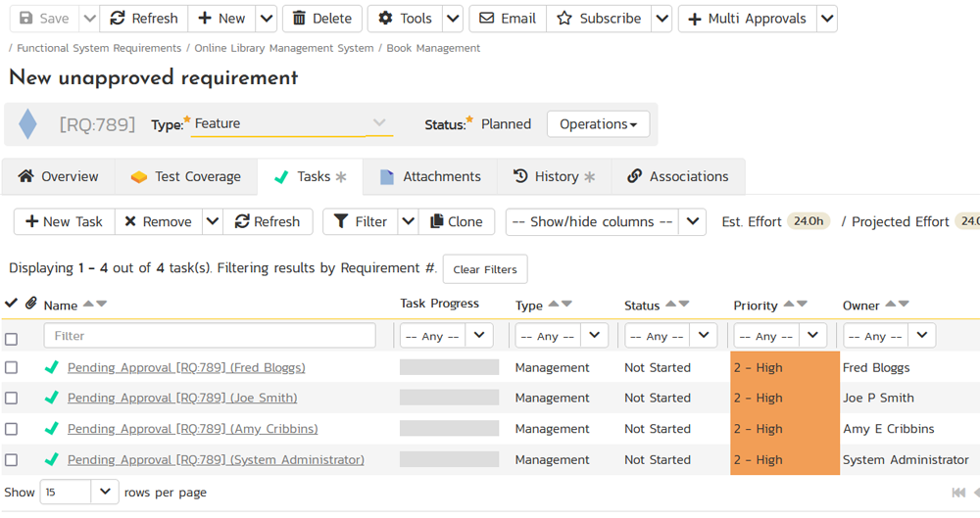
Task: Switch to the Test Coverage tab
Action: (x=186, y=177)
